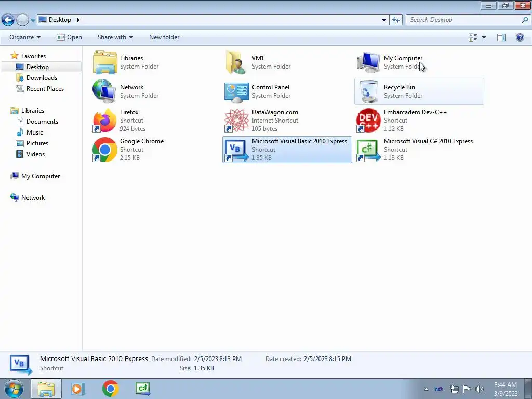Open the view options dropdown arrow
Viewport: 532px width, 399px height.
(x=484, y=37)
